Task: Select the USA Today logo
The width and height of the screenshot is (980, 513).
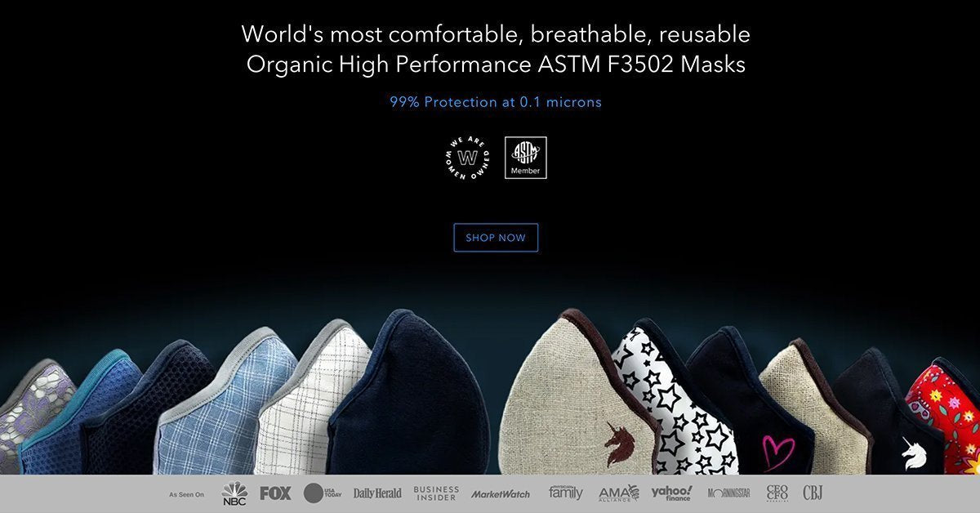Action: (323, 493)
